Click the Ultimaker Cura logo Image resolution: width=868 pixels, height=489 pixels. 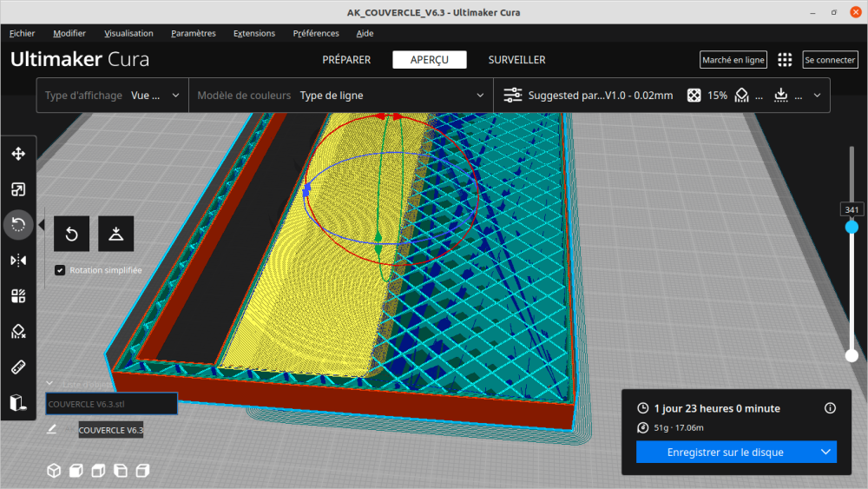click(x=80, y=59)
